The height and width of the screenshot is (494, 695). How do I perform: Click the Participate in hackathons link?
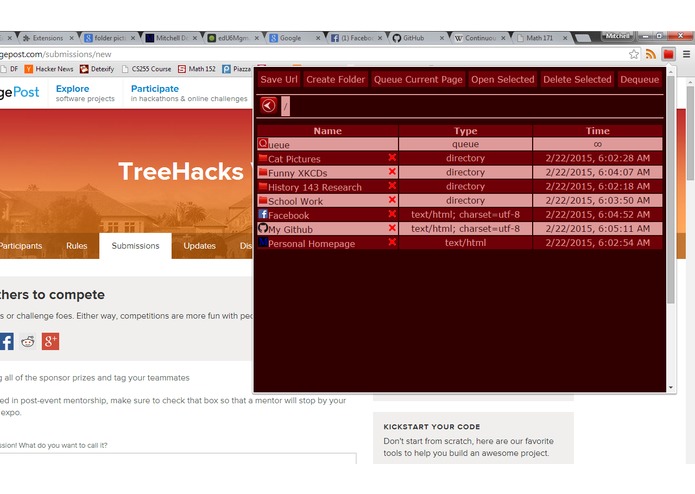click(x=189, y=93)
